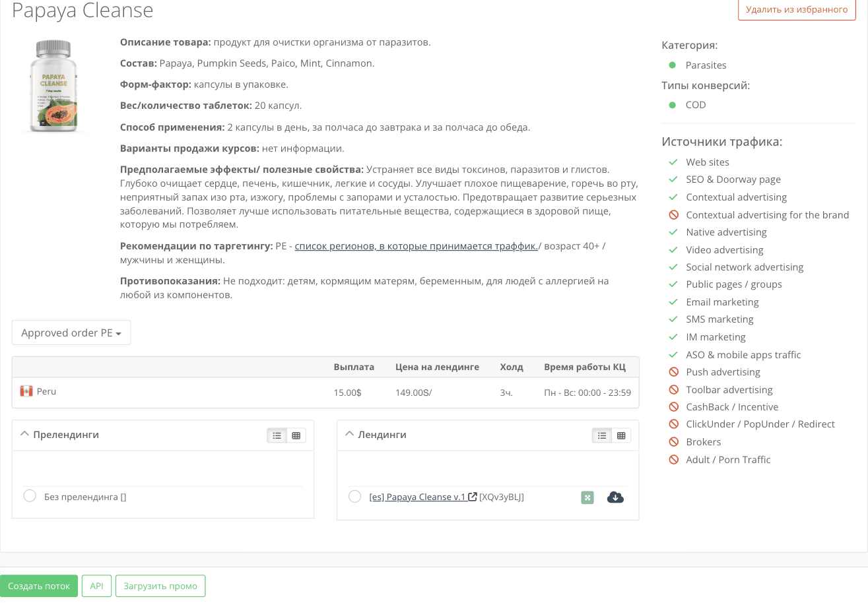Click the 3ч. hold value

(506, 393)
